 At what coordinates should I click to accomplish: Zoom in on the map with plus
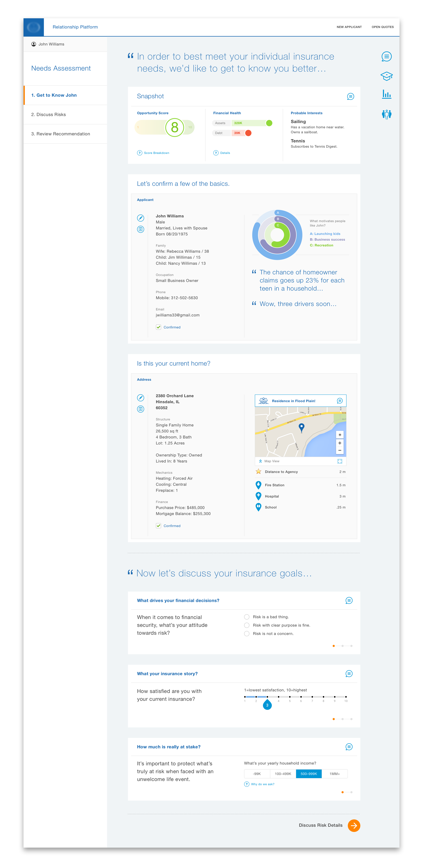pos(340,443)
